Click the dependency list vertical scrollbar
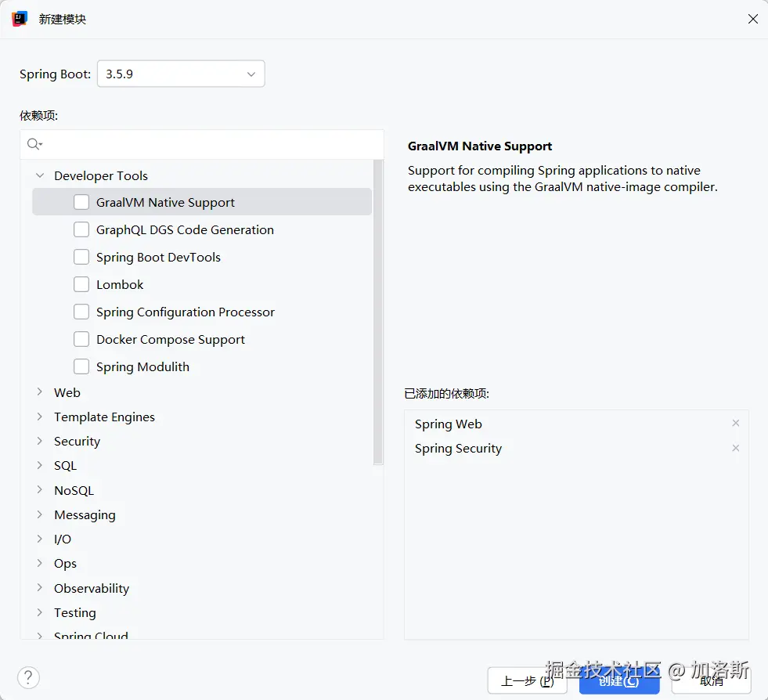This screenshot has height=700, width=768. point(378,312)
